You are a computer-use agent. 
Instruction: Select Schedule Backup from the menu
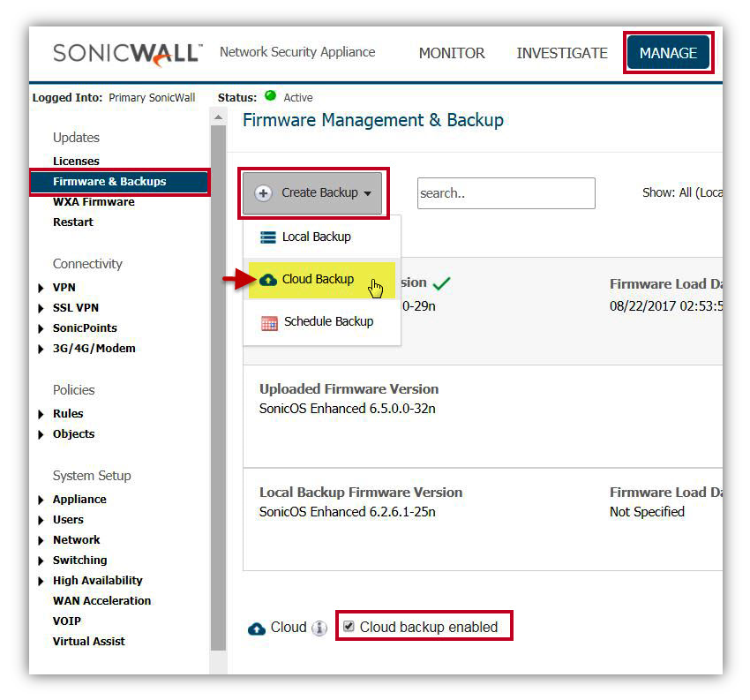click(328, 322)
